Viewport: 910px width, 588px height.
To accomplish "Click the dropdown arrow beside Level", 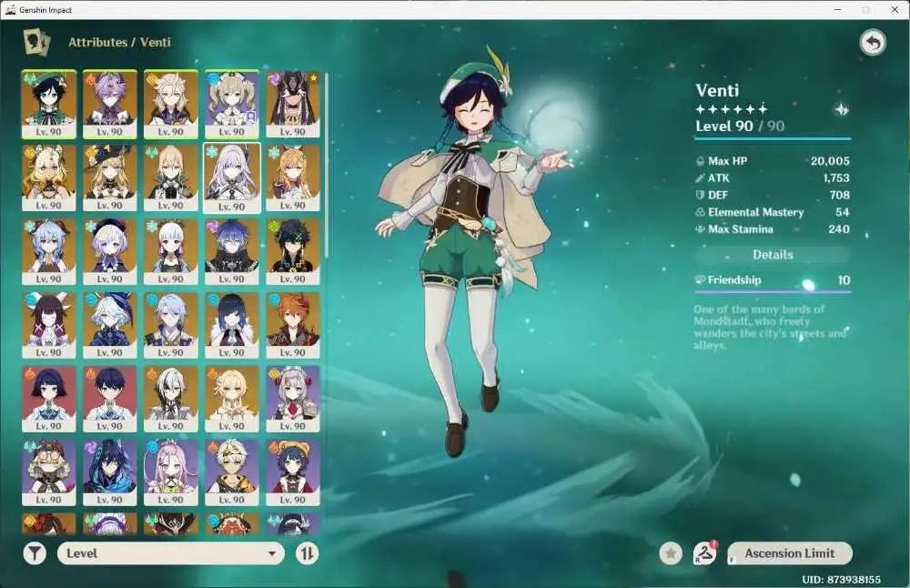I will coord(271,553).
